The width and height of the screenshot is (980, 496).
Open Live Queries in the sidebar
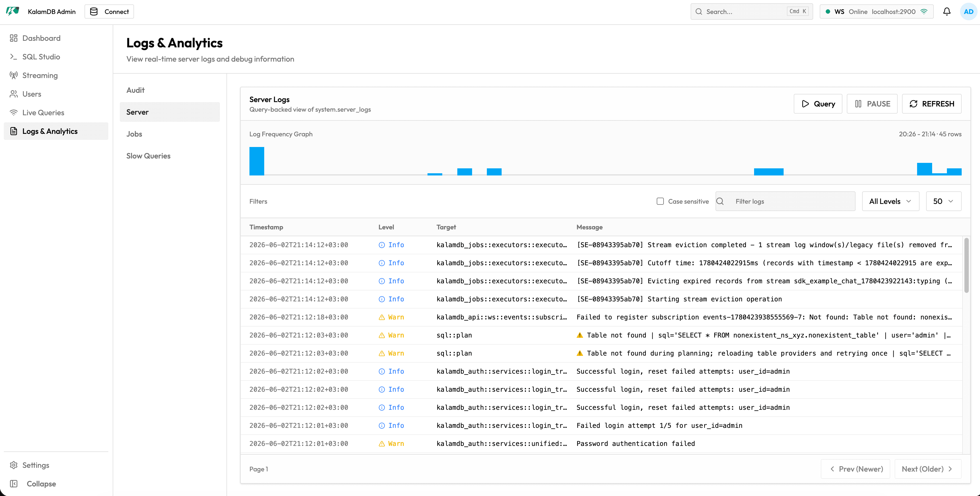pyautogui.click(x=56, y=113)
